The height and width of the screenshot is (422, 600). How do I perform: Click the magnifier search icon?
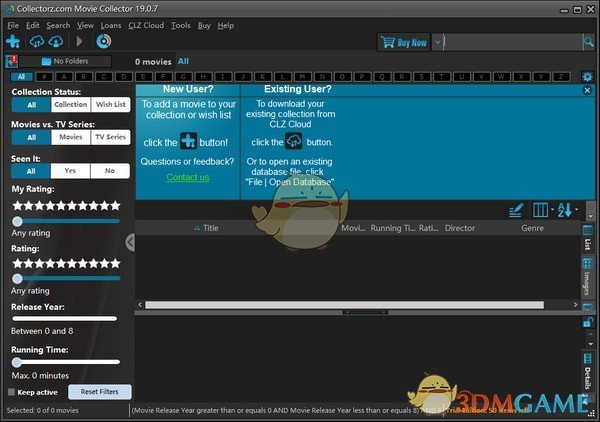pyautogui.click(x=589, y=42)
